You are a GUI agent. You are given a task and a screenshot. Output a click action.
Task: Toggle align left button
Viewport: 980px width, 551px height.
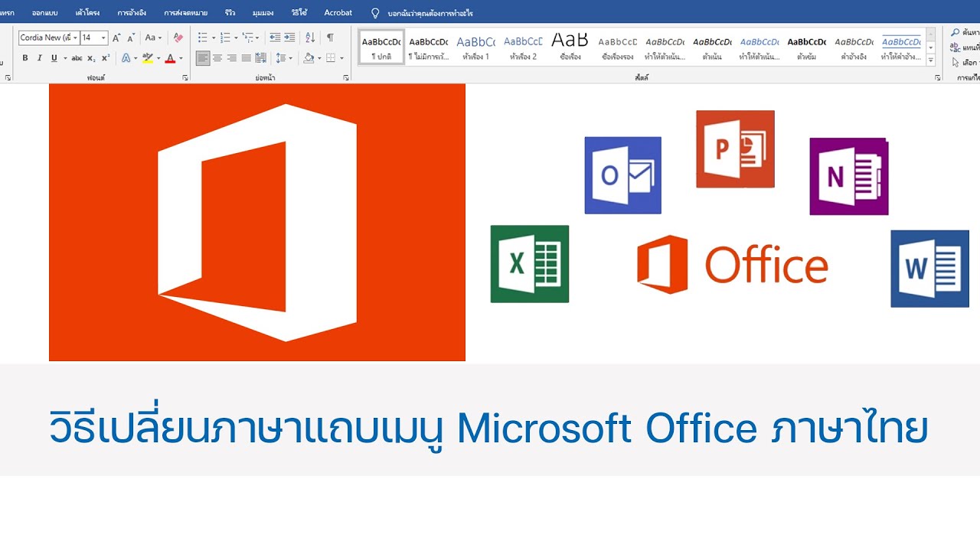pos(203,58)
